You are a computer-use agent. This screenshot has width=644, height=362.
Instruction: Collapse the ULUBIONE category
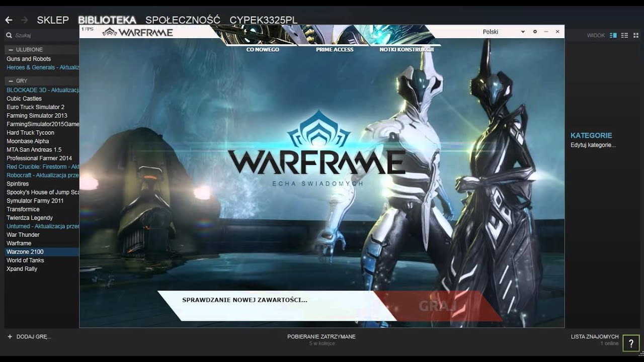pyautogui.click(x=11, y=50)
